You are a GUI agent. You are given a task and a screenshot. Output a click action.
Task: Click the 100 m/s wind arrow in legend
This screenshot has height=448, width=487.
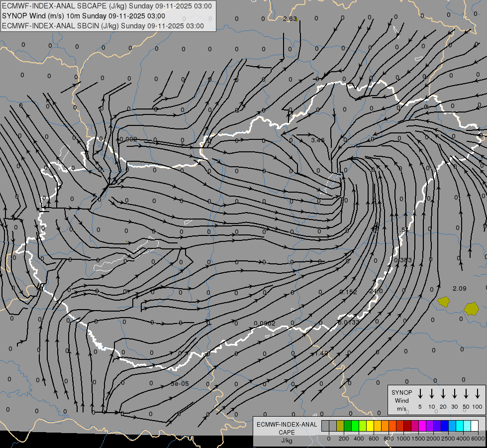pos(478,394)
